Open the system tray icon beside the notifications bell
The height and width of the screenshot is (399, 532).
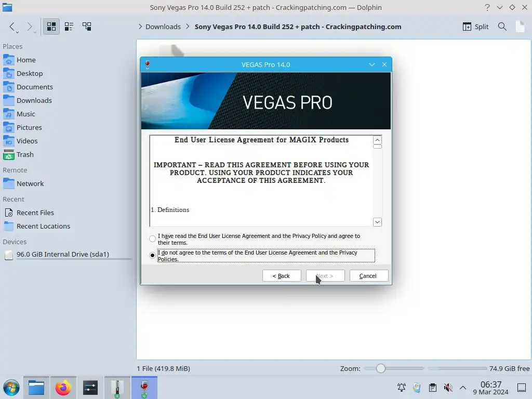[417, 388]
